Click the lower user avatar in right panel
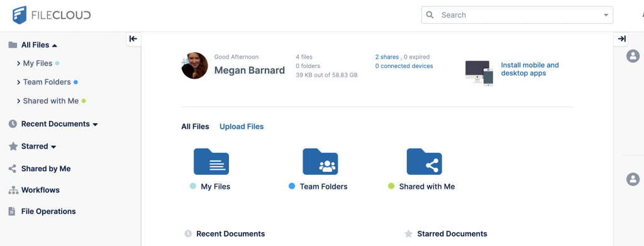The image size is (644, 246). (x=633, y=179)
